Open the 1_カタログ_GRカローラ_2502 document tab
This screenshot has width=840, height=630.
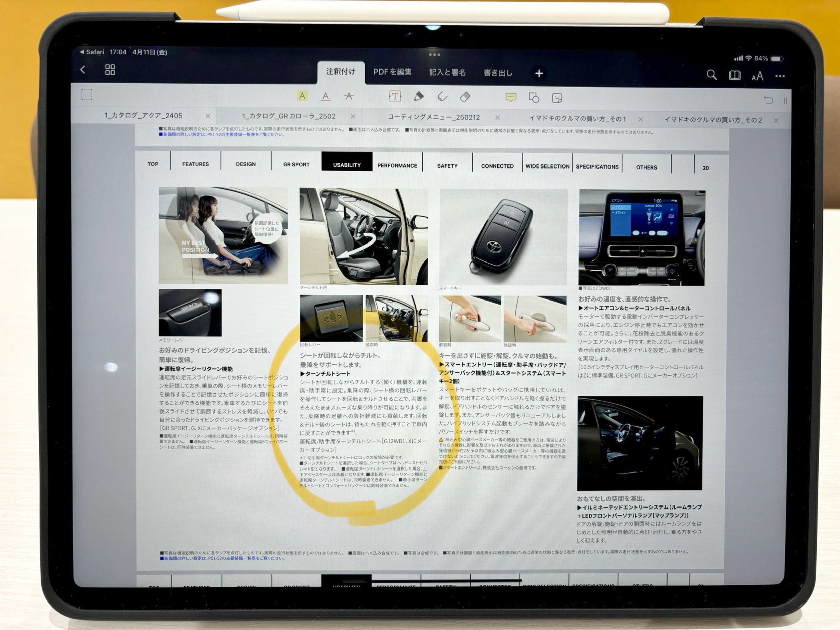coord(288,116)
